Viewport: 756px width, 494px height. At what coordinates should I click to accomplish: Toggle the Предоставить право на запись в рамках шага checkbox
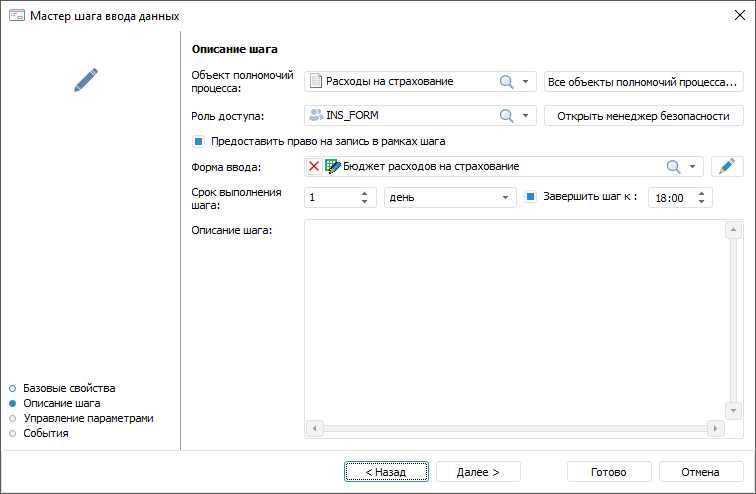(x=199, y=141)
